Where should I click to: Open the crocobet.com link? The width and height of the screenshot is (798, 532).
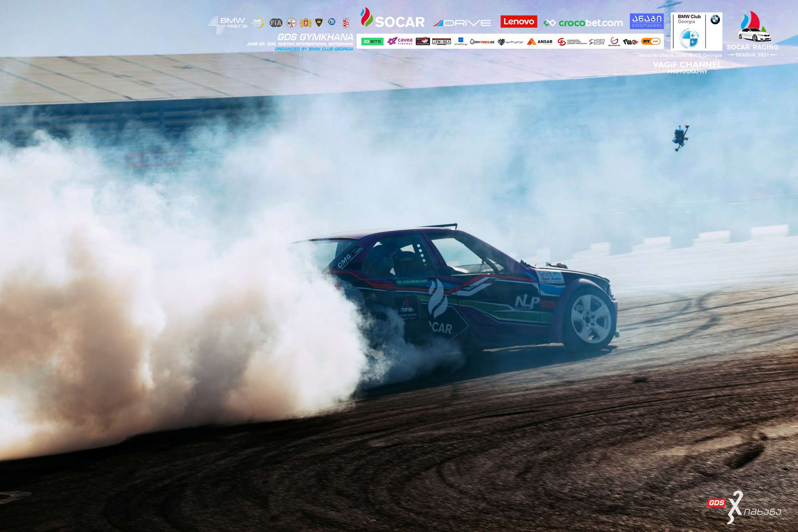583,23
